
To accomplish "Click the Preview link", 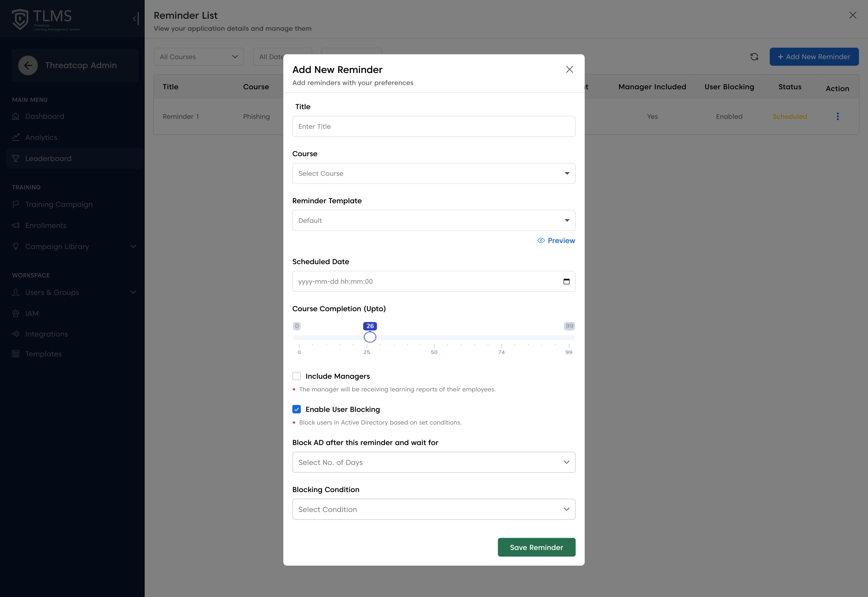I will tap(556, 240).
